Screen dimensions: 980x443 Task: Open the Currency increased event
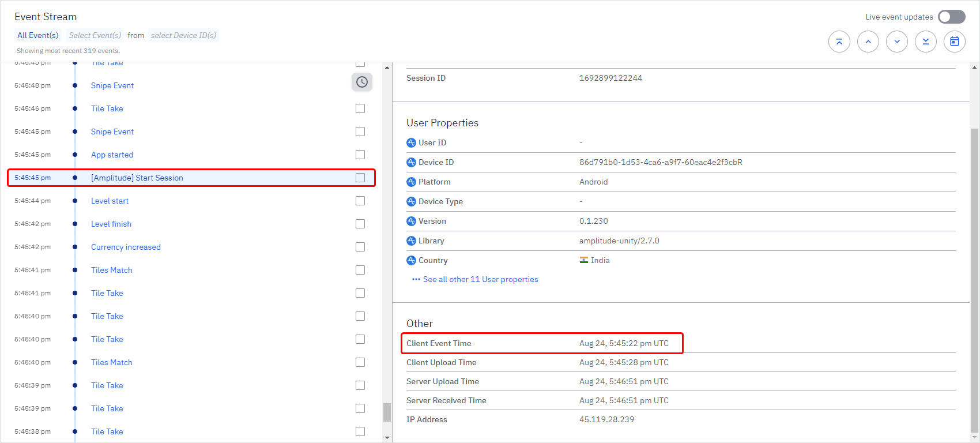point(126,247)
